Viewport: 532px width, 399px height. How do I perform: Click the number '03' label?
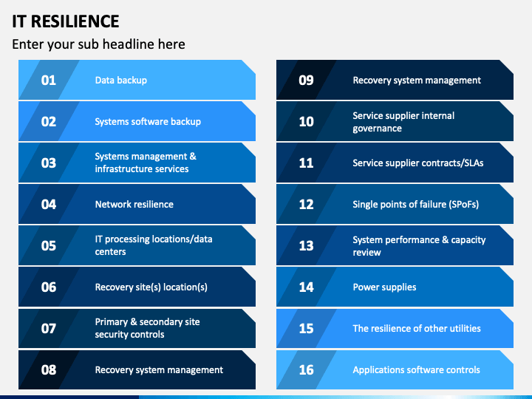pyautogui.click(x=49, y=163)
